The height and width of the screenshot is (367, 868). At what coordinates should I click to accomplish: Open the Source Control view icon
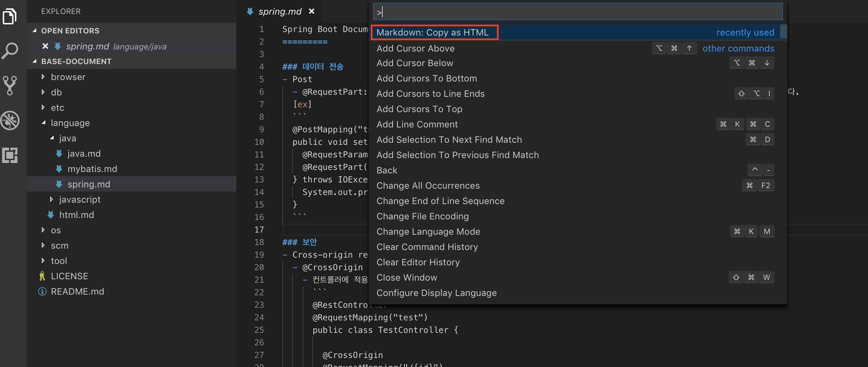tap(10, 86)
